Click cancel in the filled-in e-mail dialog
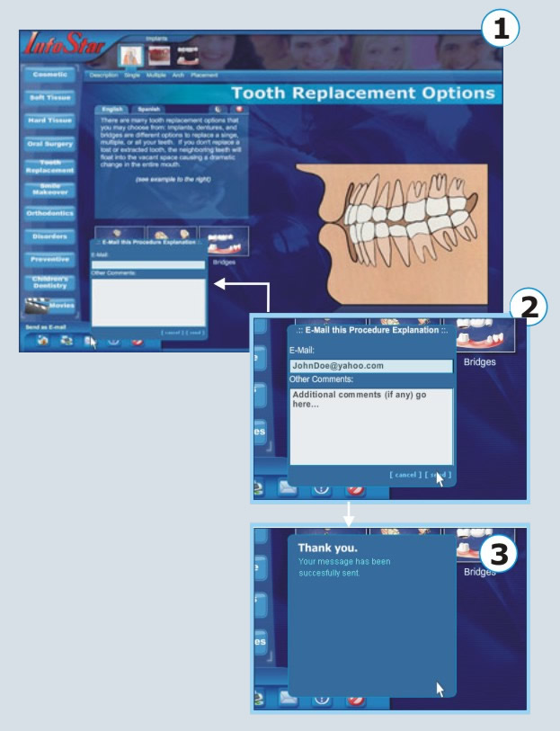The image size is (560, 731). (x=404, y=475)
